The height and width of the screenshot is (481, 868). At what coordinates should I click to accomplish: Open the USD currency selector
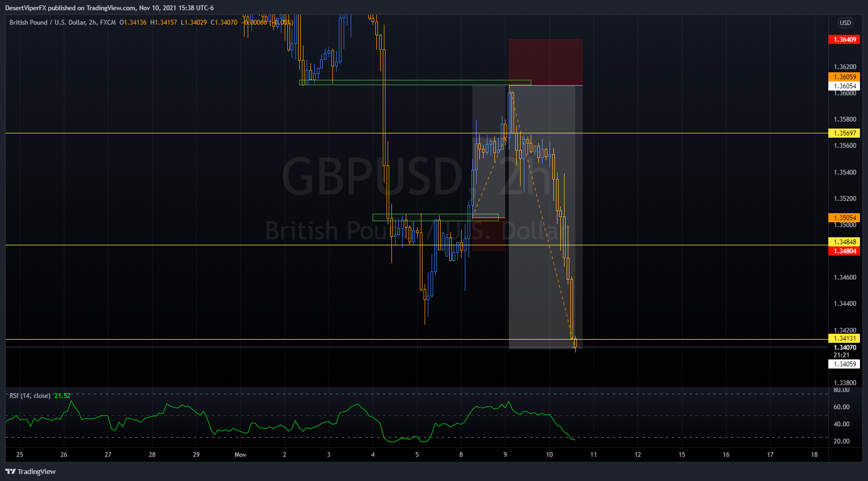click(845, 23)
